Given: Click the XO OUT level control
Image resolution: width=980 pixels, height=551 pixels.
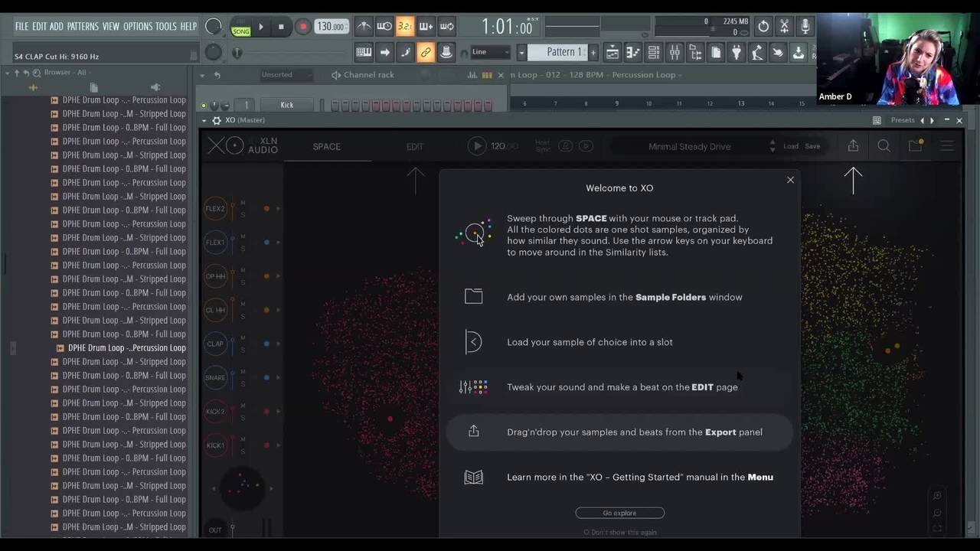Looking at the screenshot, I should (216, 530).
